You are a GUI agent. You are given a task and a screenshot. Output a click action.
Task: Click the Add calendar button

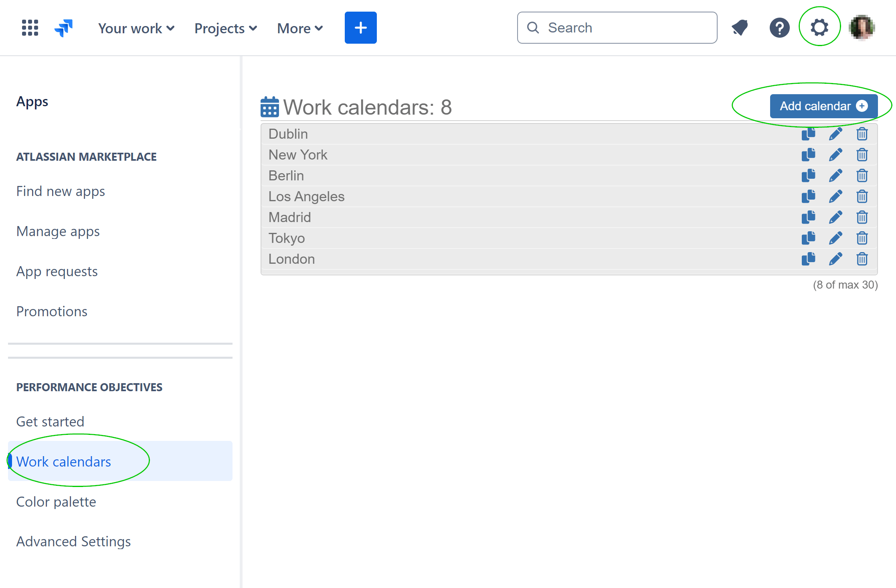[x=824, y=106]
